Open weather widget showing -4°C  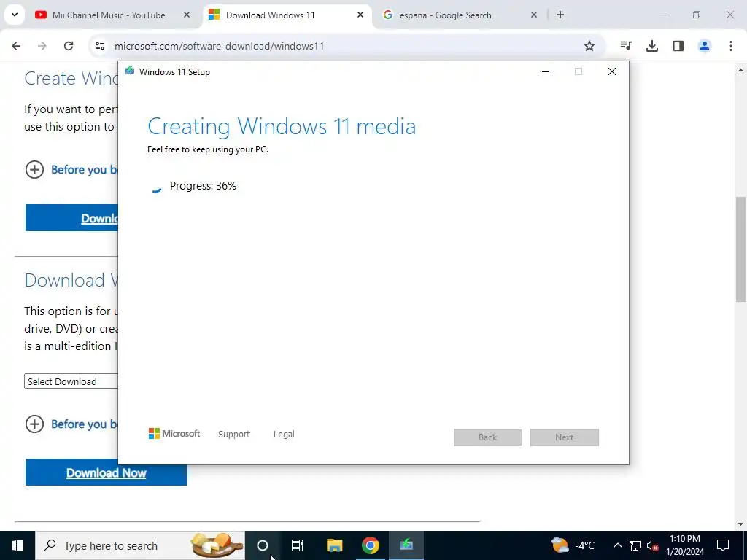[573, 545]
